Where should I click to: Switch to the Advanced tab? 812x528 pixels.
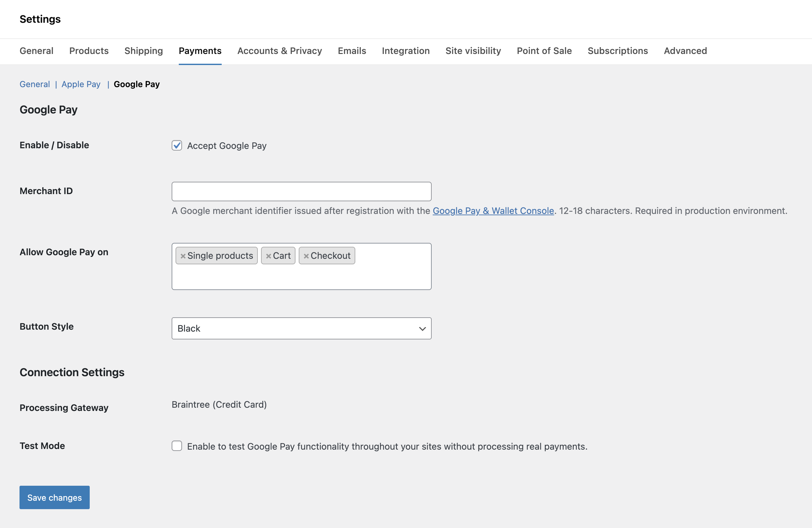(x=685, y=51)
